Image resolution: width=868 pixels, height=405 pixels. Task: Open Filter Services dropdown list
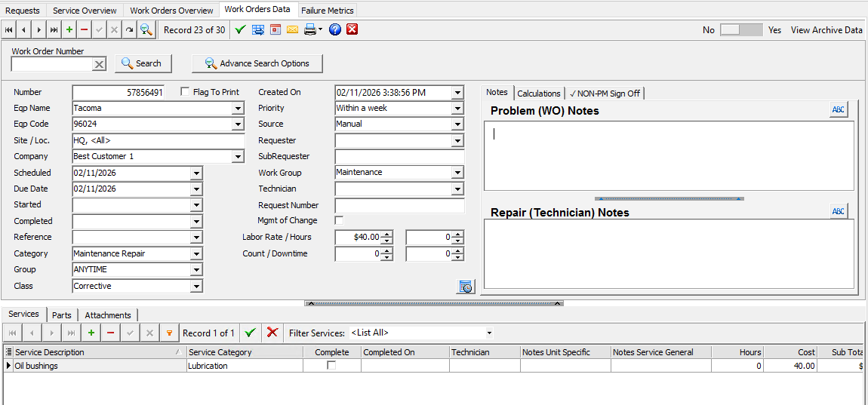[489, 333]
